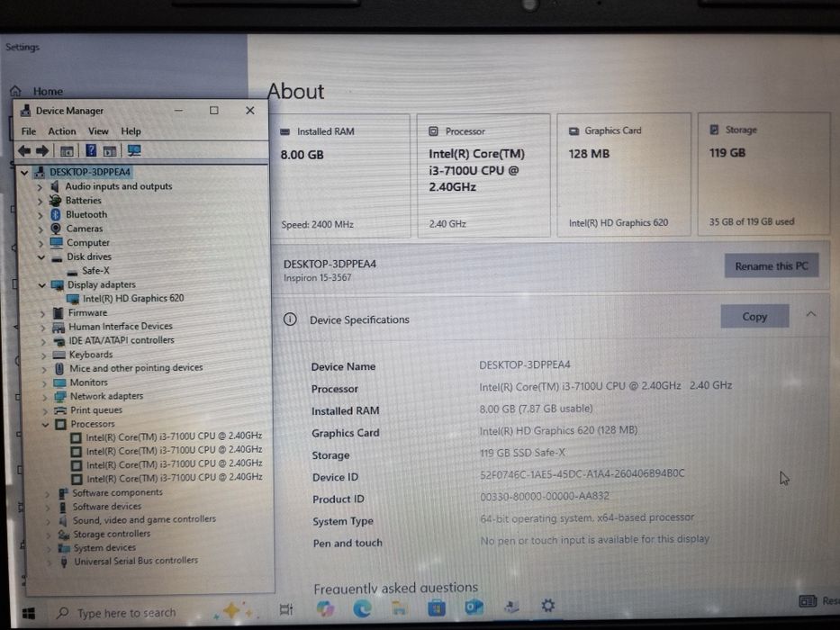Open the Help menu in Device Manager
The height and width of the screenshot is (630, 840).
point(131,131)
